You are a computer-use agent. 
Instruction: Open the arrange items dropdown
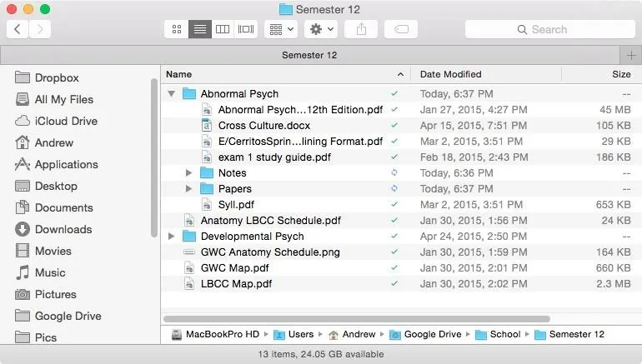(x=281, y=29)
